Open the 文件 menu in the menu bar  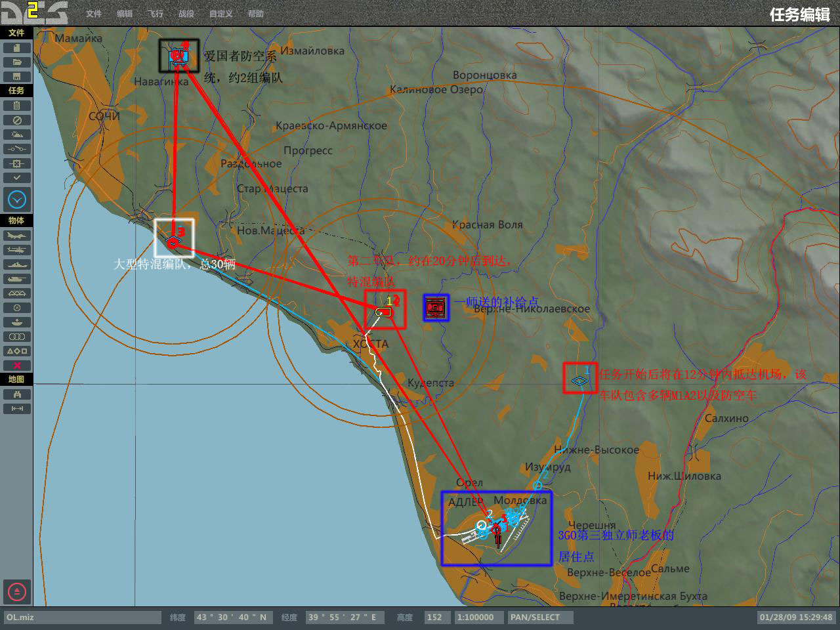point(94,14)
